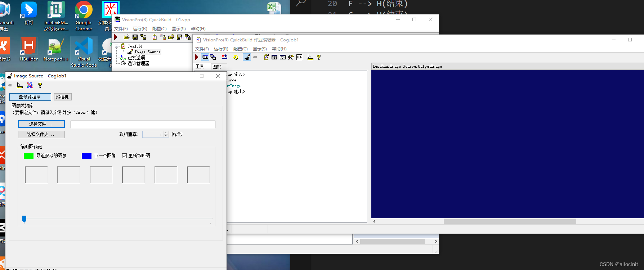Open HBuilder desktop shortcut
The height and width of the screenshot is (270, 644).
click(29, 50)
